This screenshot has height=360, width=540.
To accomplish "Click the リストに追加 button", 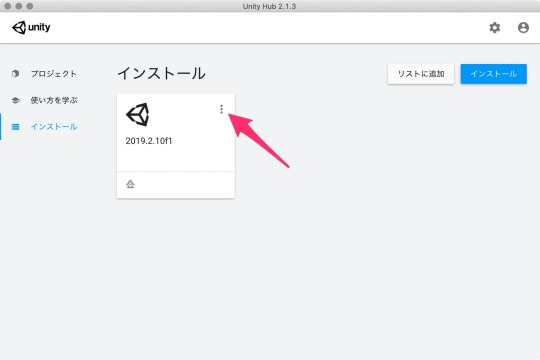I will (421, 74).
